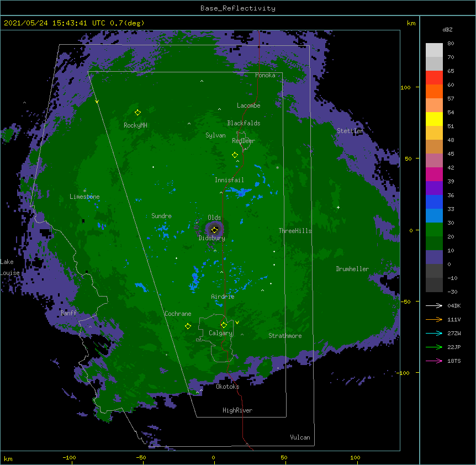Image resolution: width=476 pixels, height=465 pixels.
Task: Click the Lacombe city label
Action: [248, 105]
